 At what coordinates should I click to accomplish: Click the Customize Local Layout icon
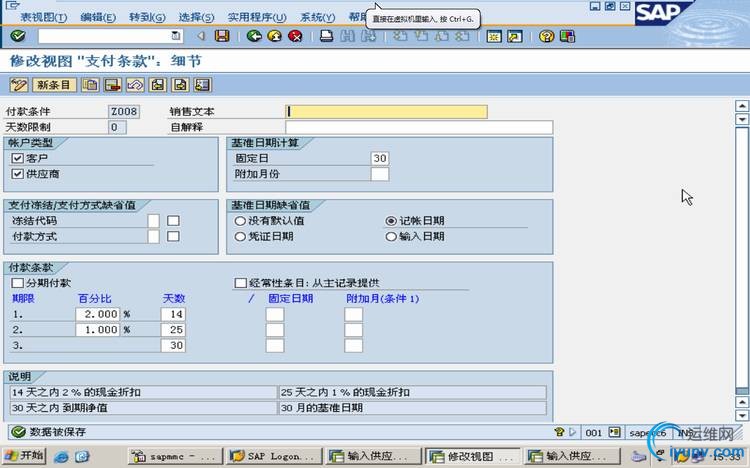(x=567, y=36)
